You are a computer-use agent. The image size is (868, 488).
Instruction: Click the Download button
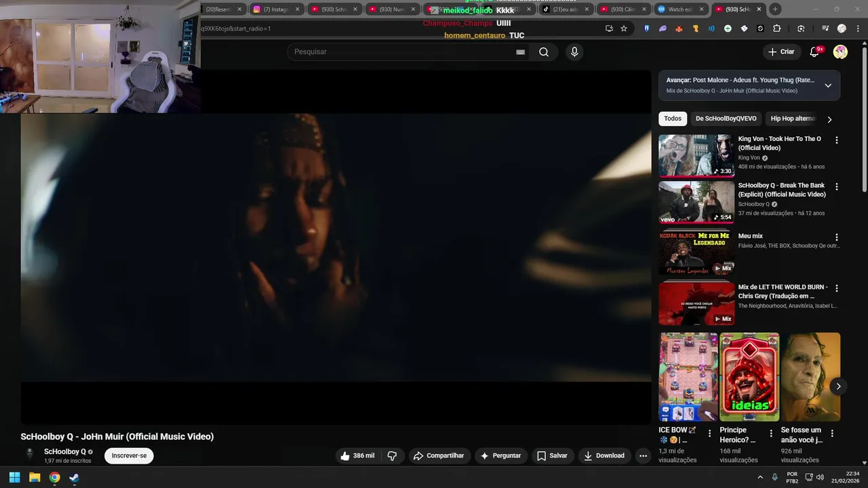point(604,455)
